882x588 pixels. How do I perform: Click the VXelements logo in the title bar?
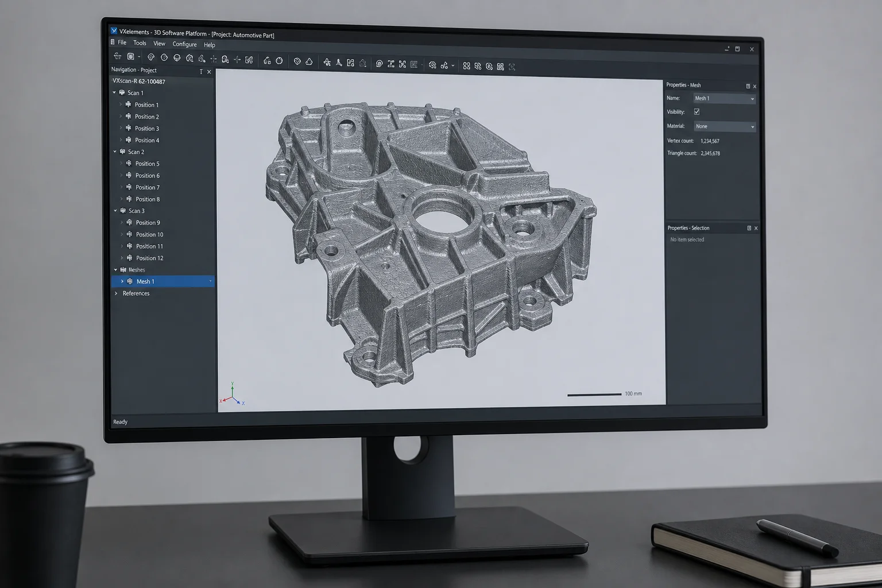point(114,31)
